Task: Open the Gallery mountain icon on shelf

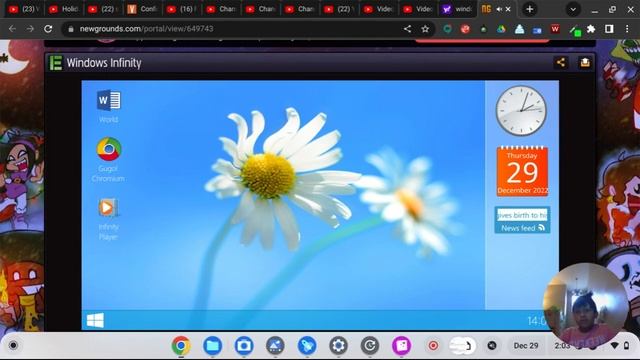Action: (x=276, y=346)
